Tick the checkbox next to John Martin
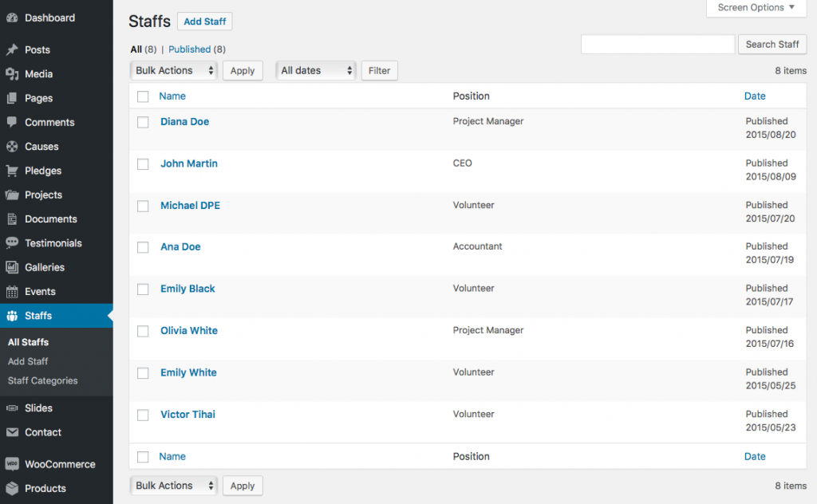Image resolution: width=817 pixels, height=504 pixels. tap(143, 163)
